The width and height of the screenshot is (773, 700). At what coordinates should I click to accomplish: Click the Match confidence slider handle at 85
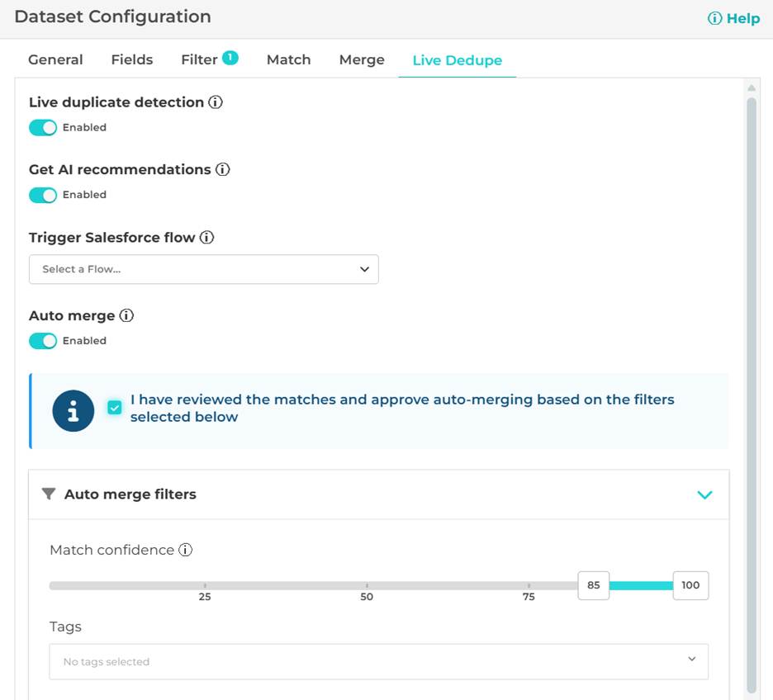593,585
